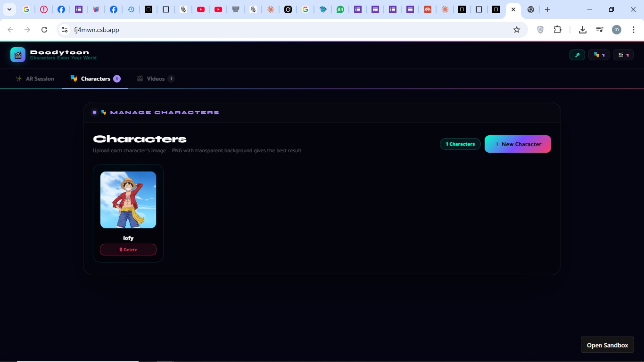Go to the Videos tab
Screen dimensions: 644x362
click(x=155, y=79)
